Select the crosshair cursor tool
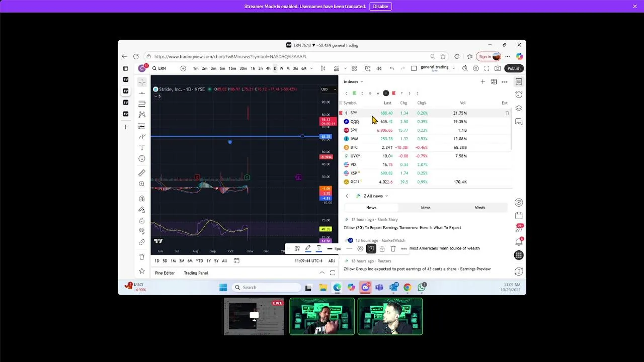This screenshot has height=362, width=644. pyautogui.click(x=142, y=82)
